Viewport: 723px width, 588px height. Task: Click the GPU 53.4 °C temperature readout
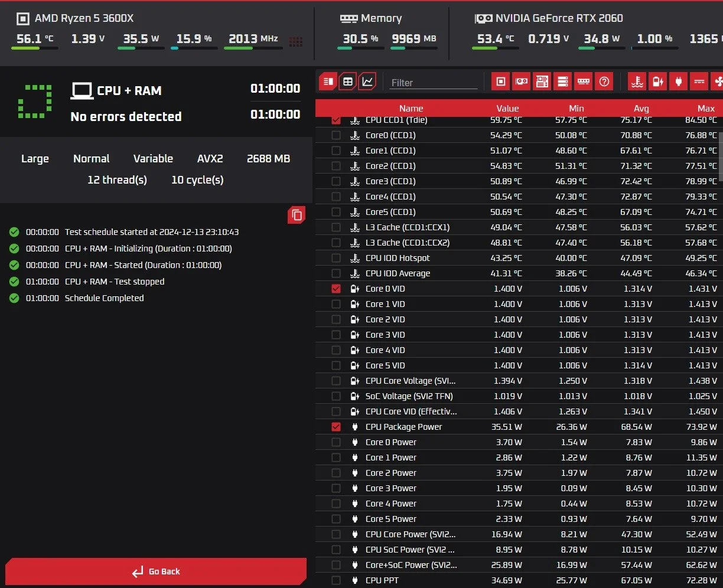pos(496,39)
